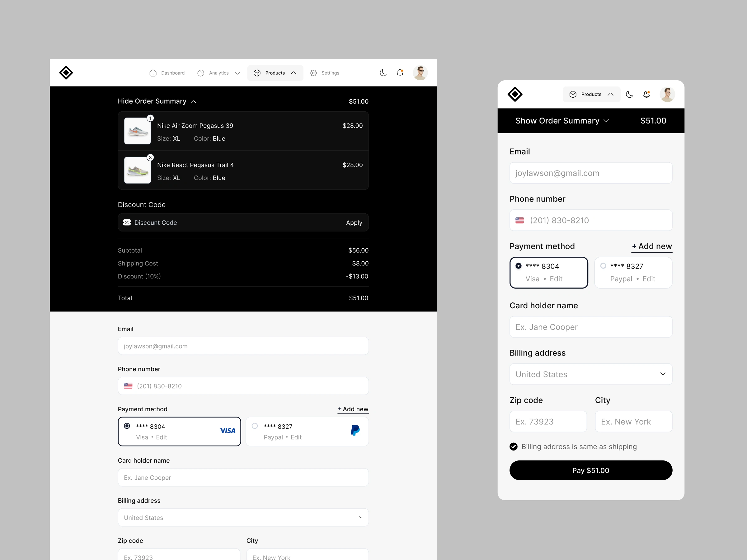Click the Nike Air Zoom Pegasus 39 thumbnail
The height and width of the screenshot is (560, 747).
(x=138, y=131)
